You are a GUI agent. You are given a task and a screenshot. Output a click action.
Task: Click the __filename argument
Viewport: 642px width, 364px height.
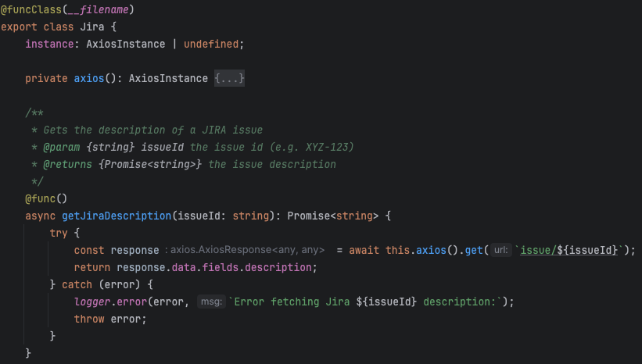point(99,9)
